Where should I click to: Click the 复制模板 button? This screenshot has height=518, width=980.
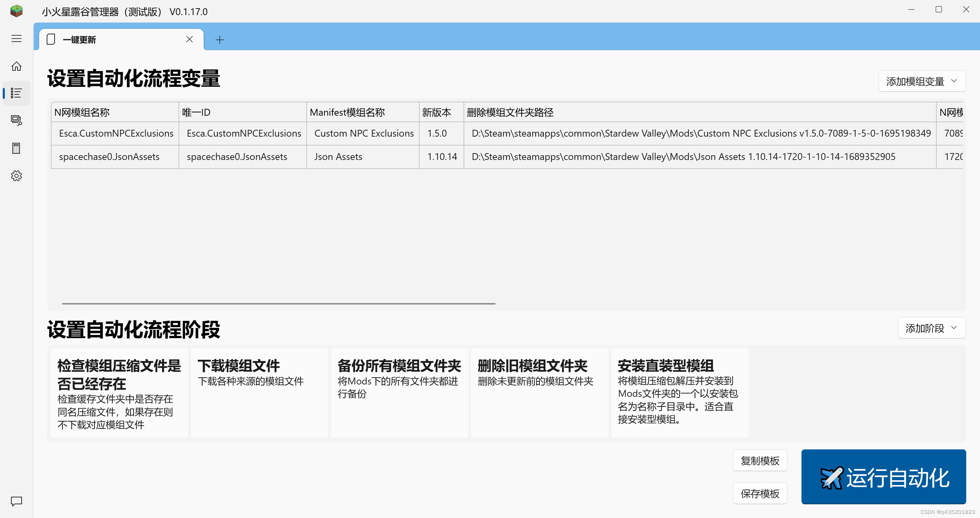tap(760, 461)
